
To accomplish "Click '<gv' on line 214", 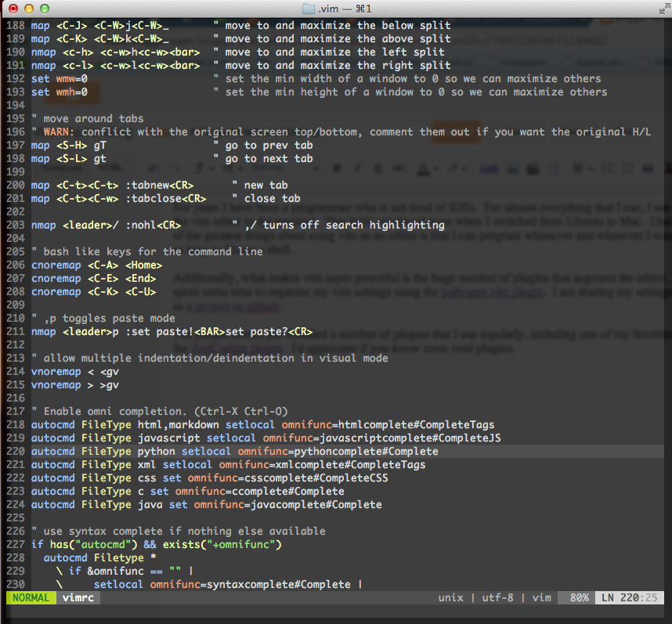I will coord(110,371).
